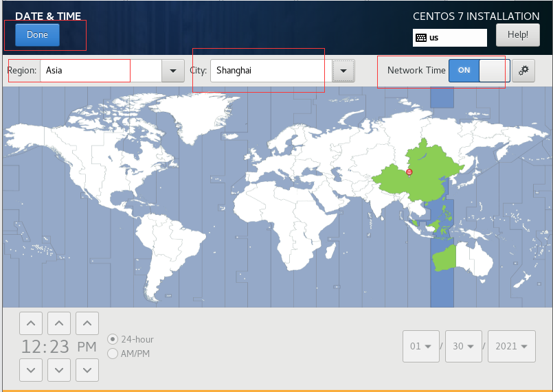Click the us keyboard layout indicator
This screenshot has width=553, height=392.
pyautogui.click(x=450, y=38)
